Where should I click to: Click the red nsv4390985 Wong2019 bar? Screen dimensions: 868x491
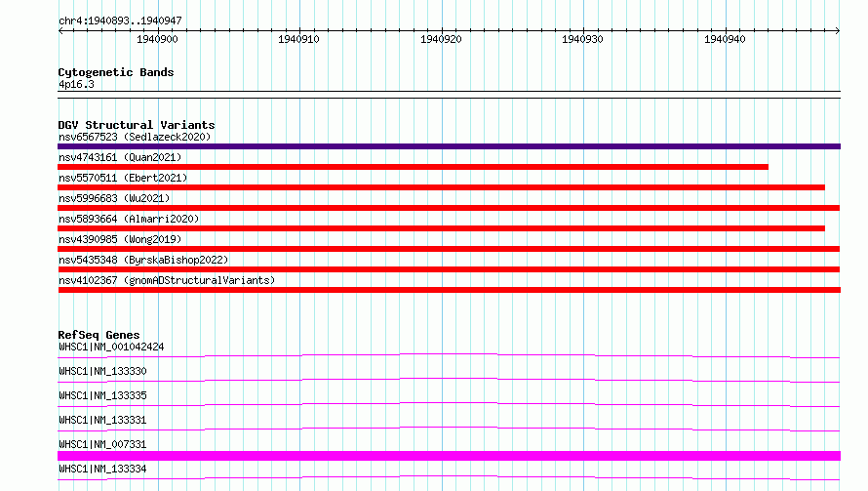[449, 249]
